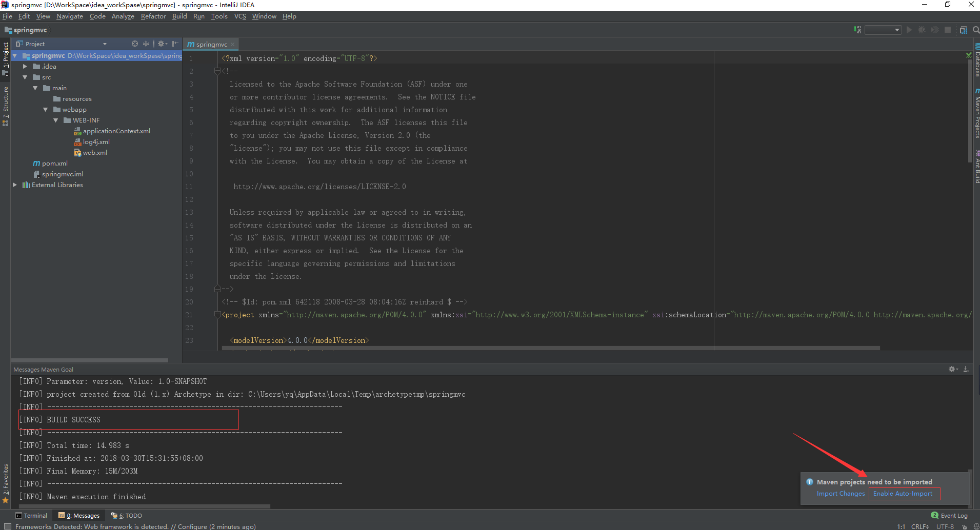Toggle the Project side tab
This screenshot has height=530, width=980.
pyautogui.click(x=5, y=58)
